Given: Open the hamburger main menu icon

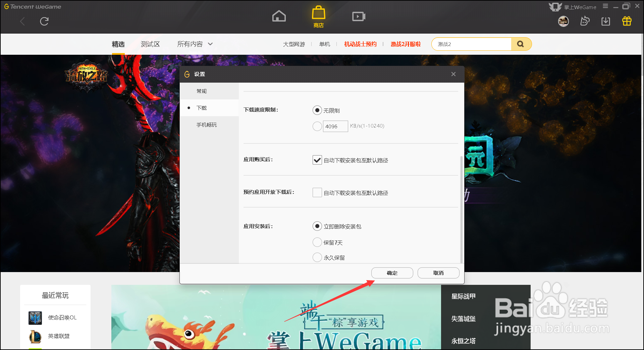Looking at the screenshot, I should (x=605, y=6).
